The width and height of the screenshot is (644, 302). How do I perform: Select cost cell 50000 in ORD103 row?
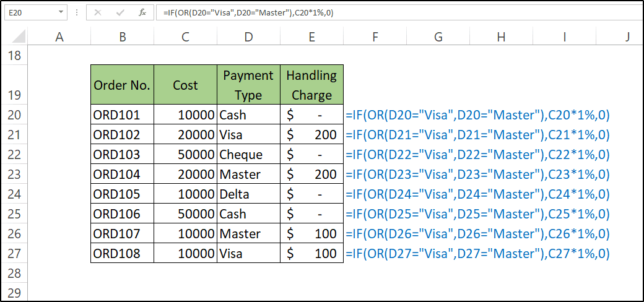(x=185, y=154)
